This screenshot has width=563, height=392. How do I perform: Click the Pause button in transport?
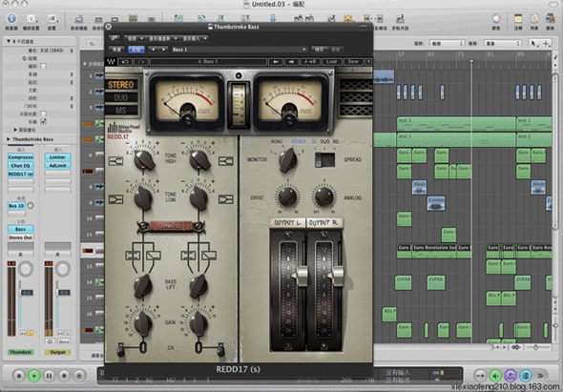pos(50,376)
